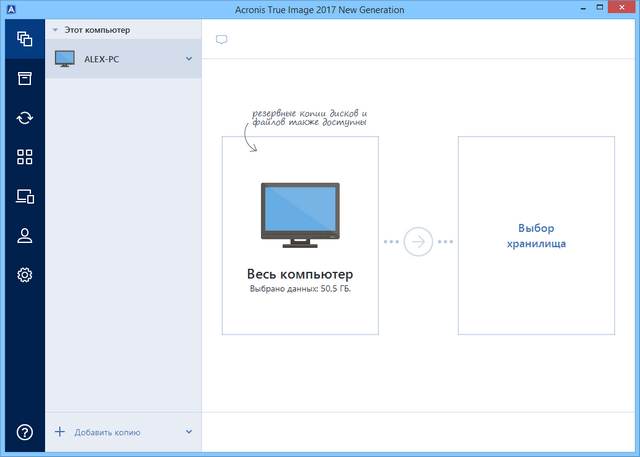Open the Account user icon

point(22,235)
